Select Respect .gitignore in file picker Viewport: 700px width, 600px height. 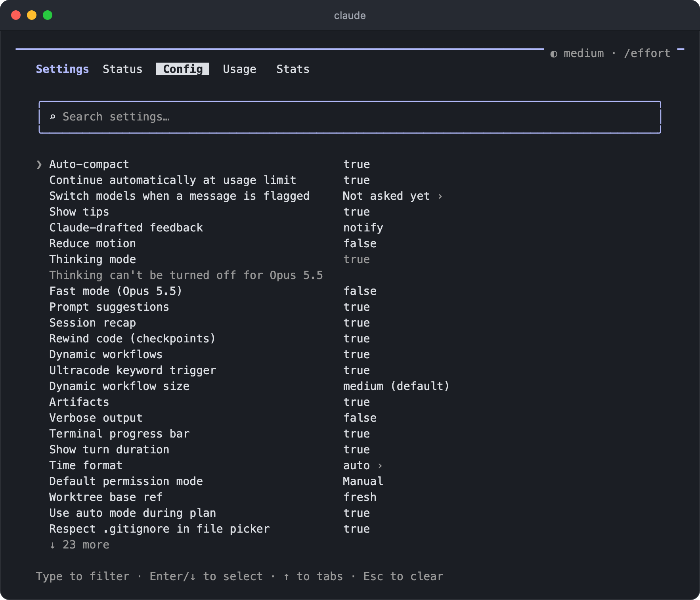pyautogui.click(x=159, y=529)
